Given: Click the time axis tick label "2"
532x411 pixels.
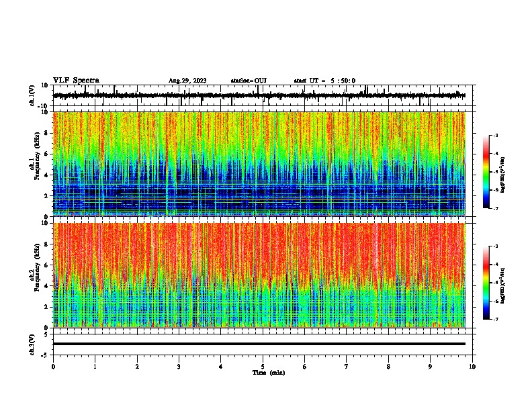Looking at the screenshot, I should click(x=137, y=367).
